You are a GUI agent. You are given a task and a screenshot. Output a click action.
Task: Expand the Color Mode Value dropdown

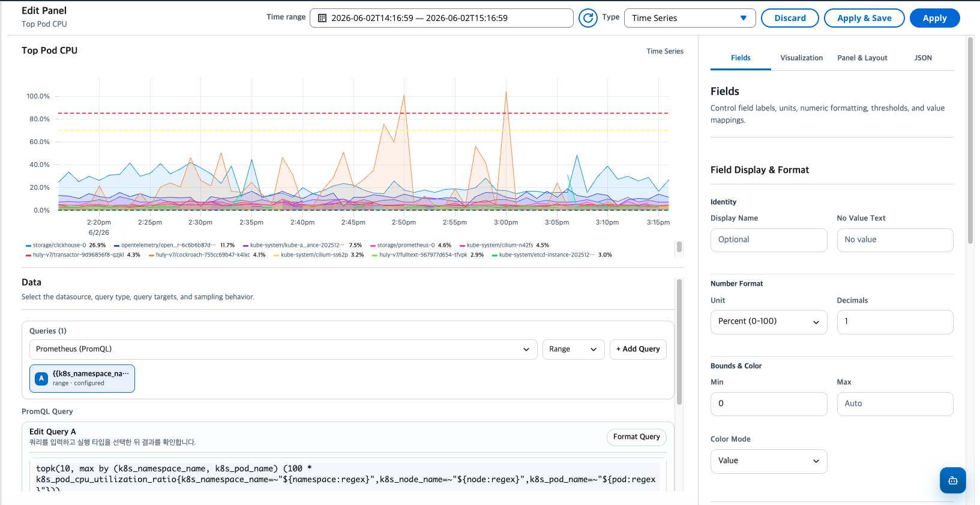click(x=769, y=461)
